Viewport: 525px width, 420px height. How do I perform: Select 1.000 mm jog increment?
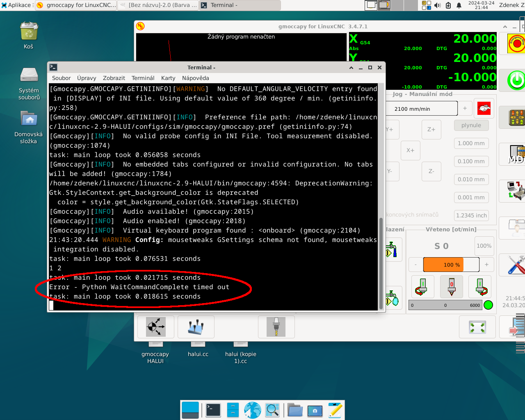pyautogui.click(x=471, y=143)
